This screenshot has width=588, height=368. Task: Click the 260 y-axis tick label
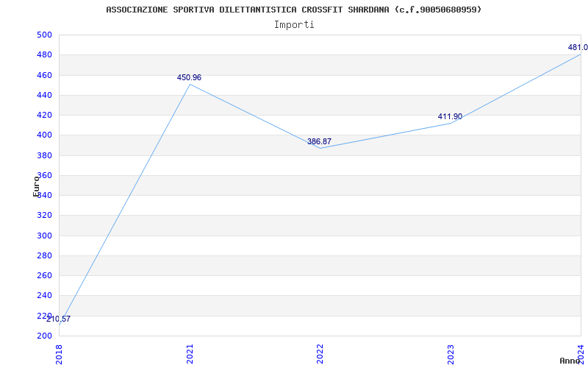click(44, 275)
